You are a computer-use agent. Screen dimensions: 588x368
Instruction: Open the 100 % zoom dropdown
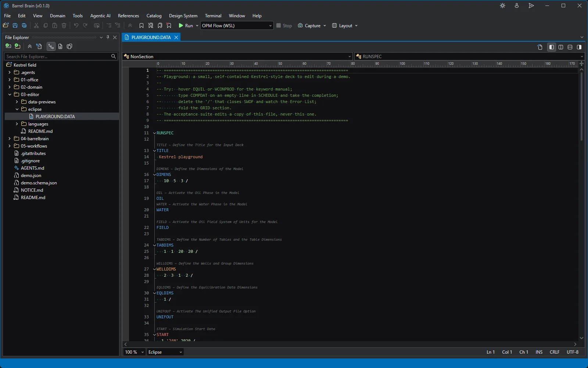(x=134, y=352)
